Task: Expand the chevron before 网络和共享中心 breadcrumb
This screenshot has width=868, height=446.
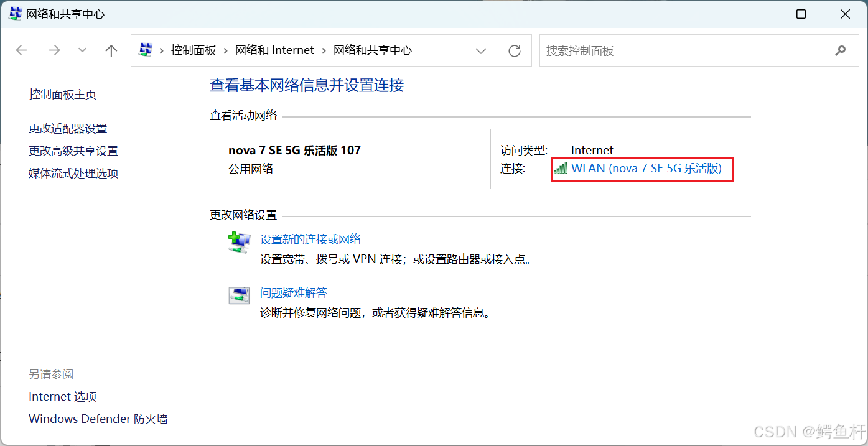Action: [324, 50]
